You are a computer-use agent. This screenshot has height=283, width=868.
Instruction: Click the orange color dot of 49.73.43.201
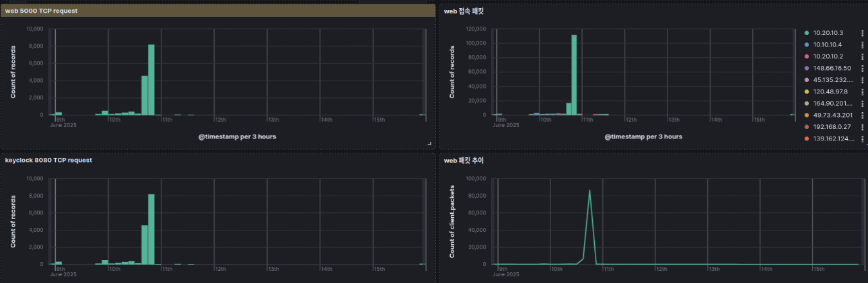(807, 115)
